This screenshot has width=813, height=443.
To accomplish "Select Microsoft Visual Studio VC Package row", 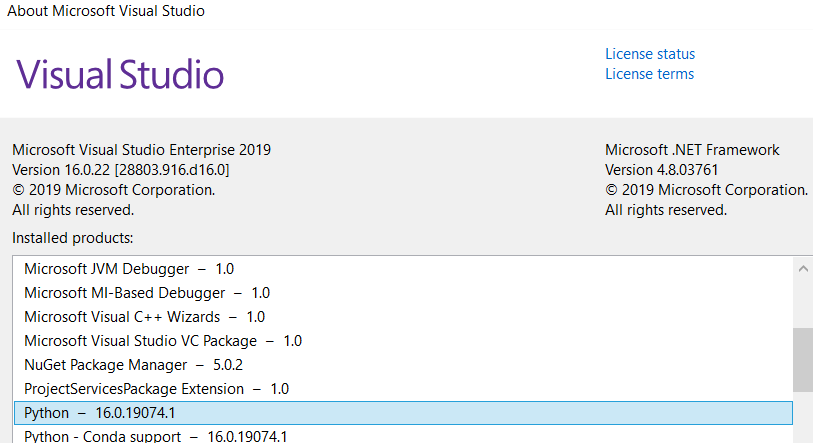I will click(403, 341).
